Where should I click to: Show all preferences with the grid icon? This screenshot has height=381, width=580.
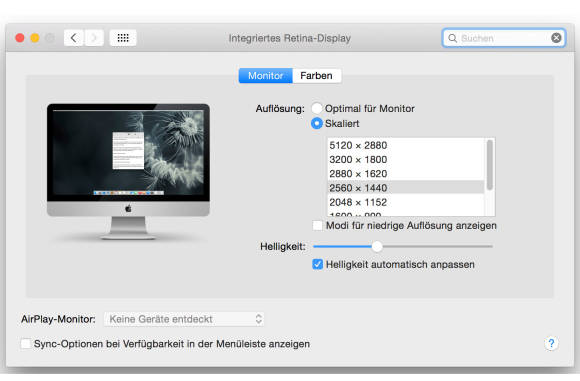pos(123,38)
